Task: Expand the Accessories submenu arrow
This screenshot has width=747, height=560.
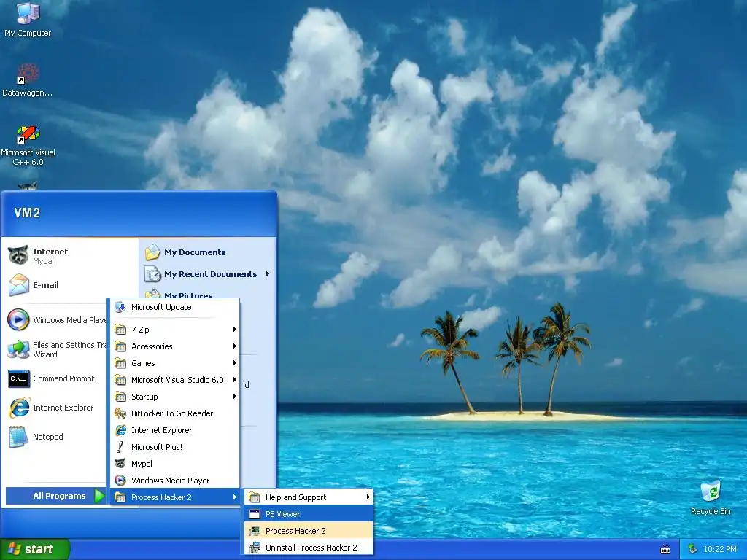Action: pos(234,346)
